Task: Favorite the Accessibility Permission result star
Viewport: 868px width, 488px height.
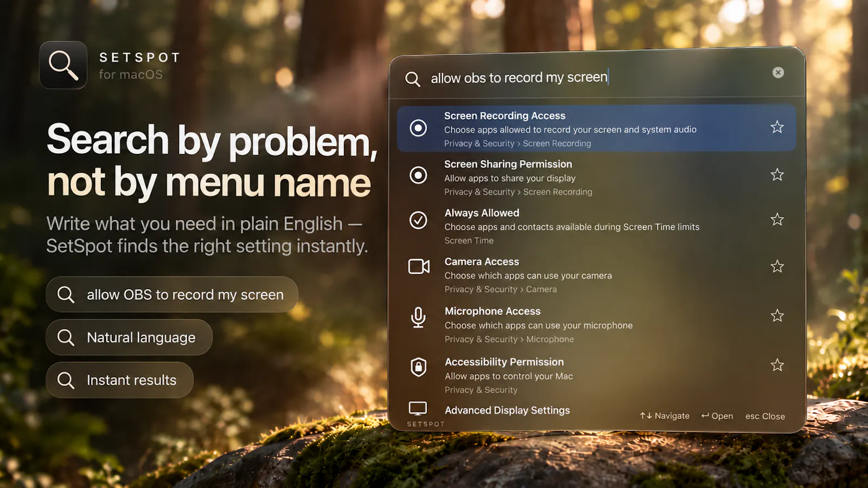Action: point(777,365)
